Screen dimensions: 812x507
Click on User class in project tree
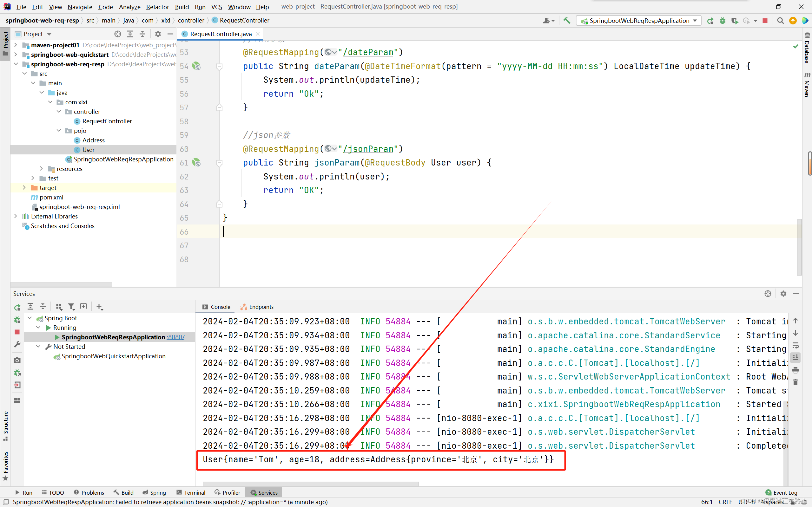(88, 149)
